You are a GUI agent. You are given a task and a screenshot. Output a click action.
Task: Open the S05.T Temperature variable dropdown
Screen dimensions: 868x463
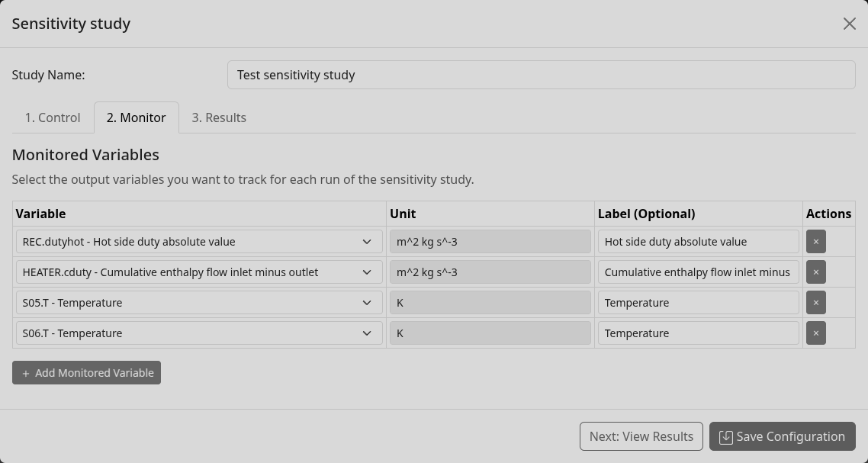coord(198,303)
